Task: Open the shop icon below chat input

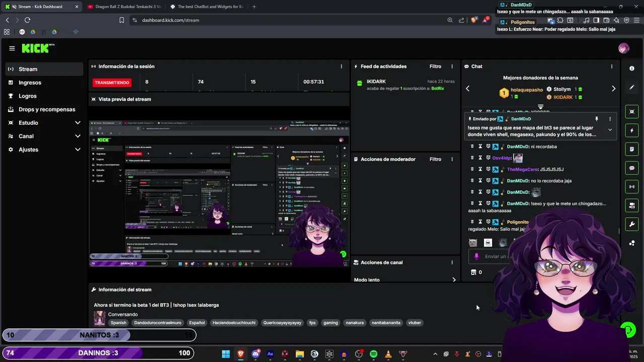Action: tap(473, 272)
